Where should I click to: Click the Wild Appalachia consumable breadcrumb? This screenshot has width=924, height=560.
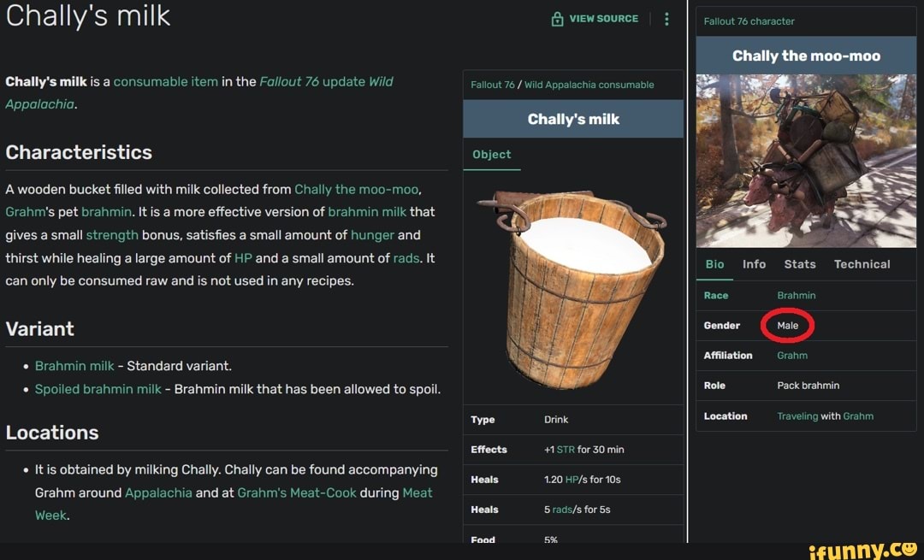tap(589, 85)
